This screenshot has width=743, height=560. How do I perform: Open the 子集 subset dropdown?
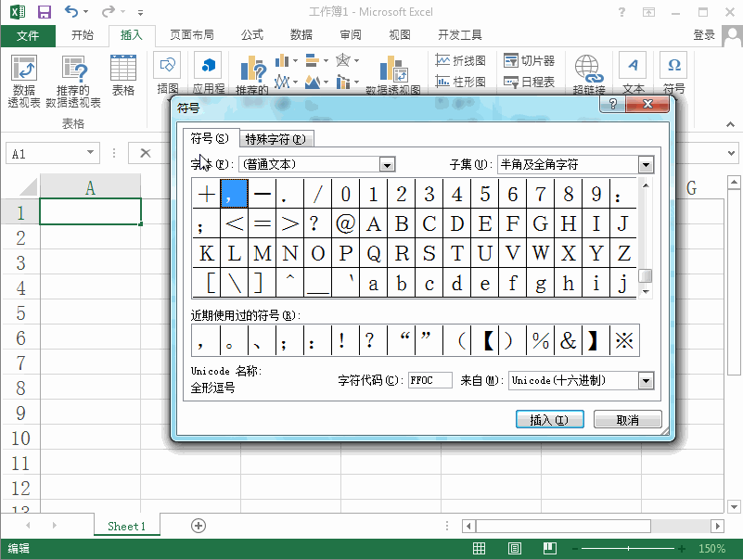[x=645, y=163]
